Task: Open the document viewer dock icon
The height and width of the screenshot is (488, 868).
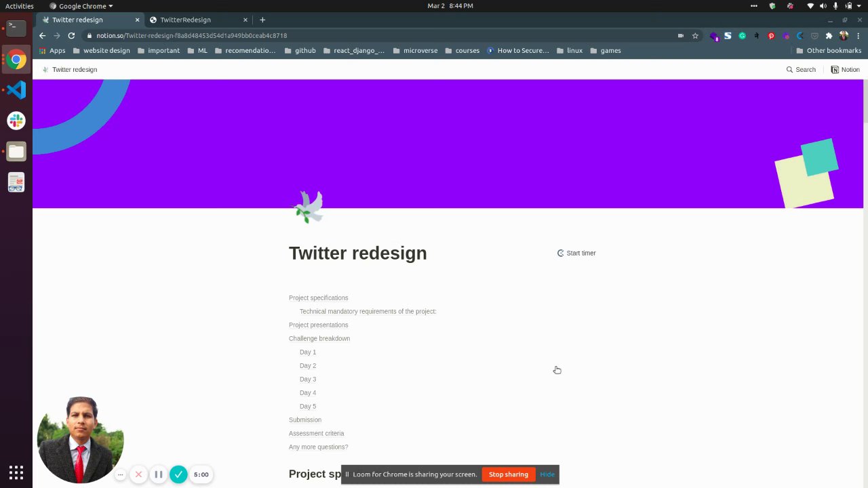Action: pyautogui.click(x=16, y=182)
